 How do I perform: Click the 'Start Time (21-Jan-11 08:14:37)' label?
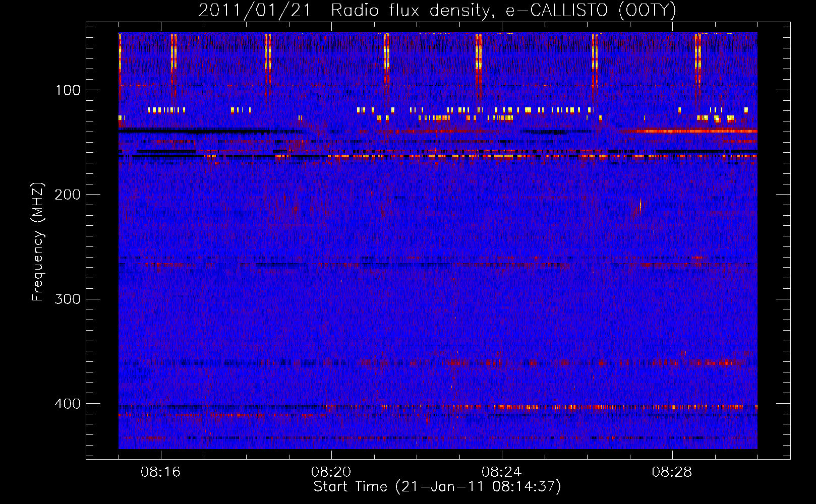437,487
